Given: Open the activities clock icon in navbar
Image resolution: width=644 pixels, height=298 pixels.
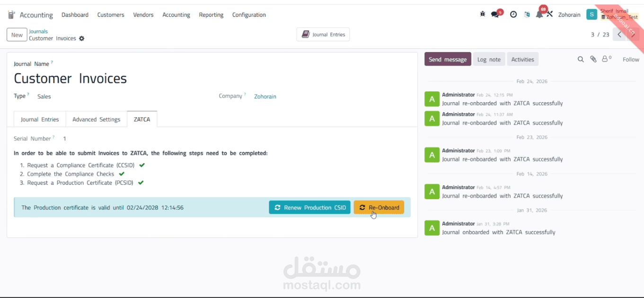Looking at the screenshot, I should coord(513,15).
